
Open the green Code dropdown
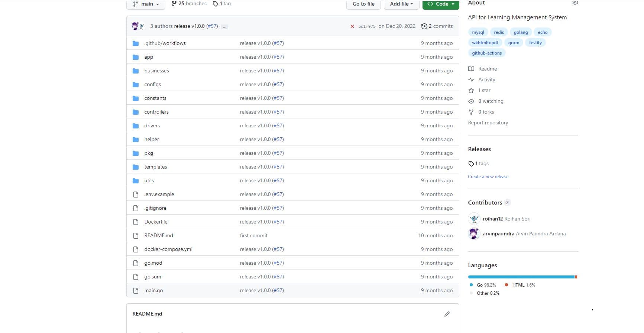pyautogui.click(x=441, y=4)
